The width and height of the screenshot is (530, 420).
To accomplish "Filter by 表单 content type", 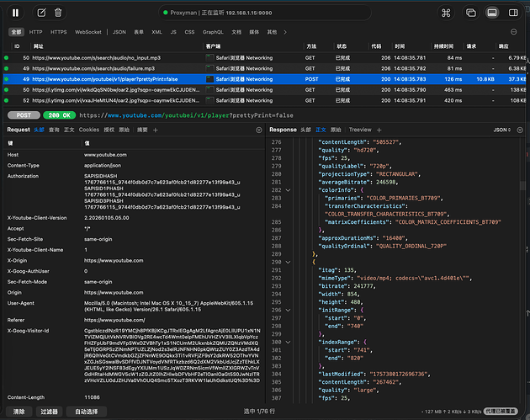I will [139, 32].
